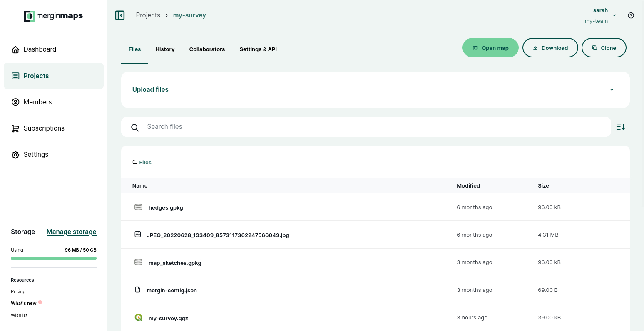Open the Wishlist link

tap(19, 315)
